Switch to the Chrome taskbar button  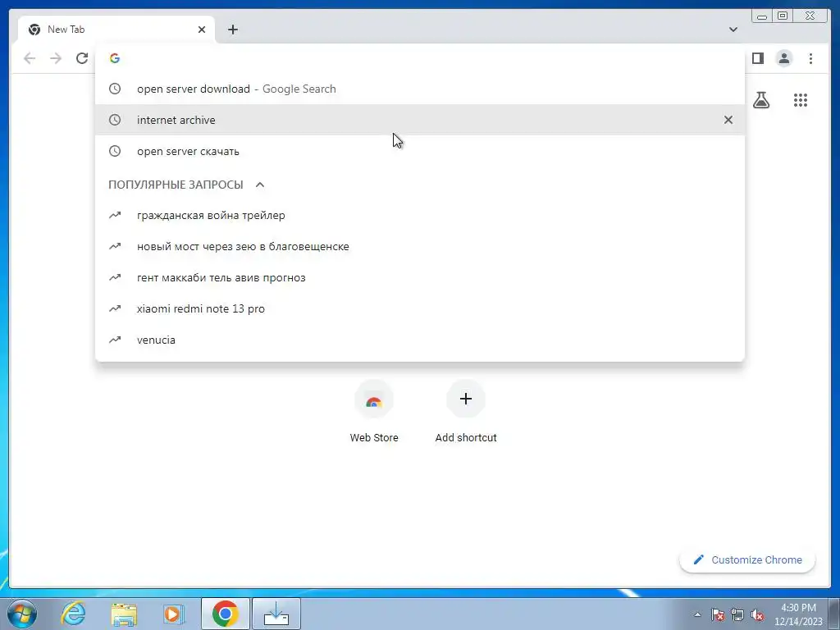[x=226, y=614]
